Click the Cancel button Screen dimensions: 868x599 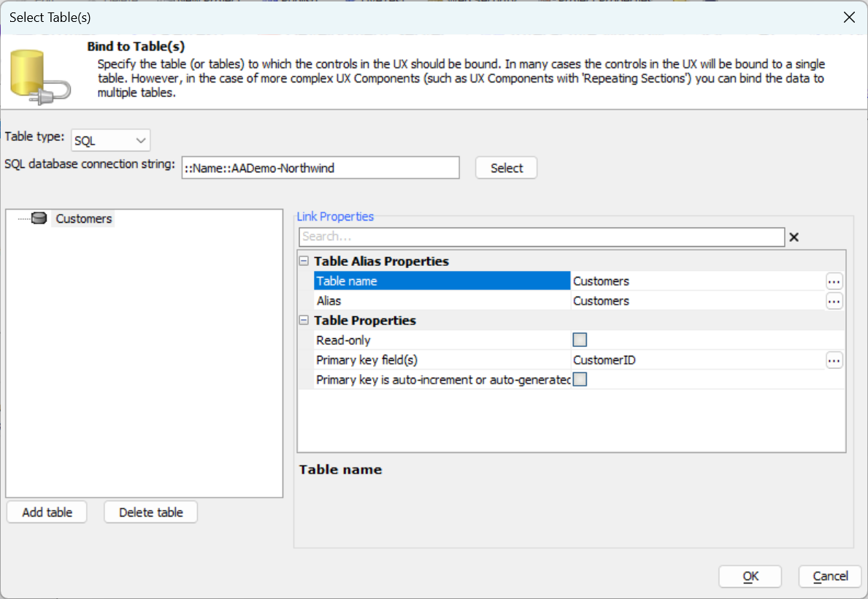pos(830,576)
